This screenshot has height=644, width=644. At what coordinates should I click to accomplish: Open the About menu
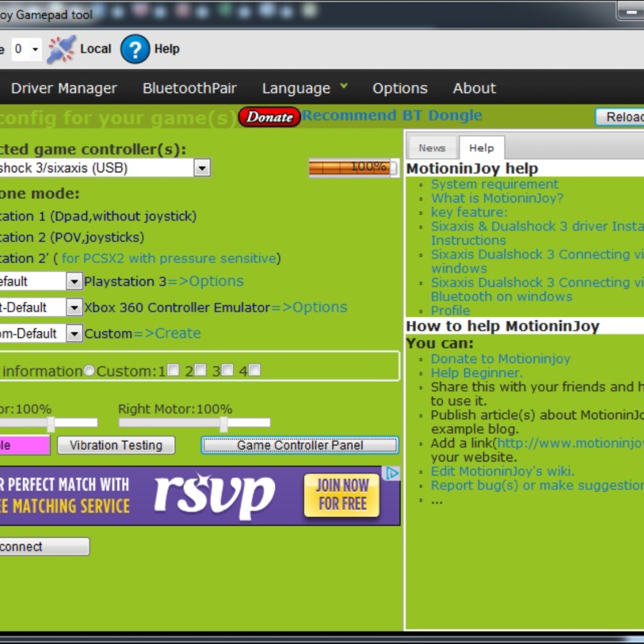474,88
